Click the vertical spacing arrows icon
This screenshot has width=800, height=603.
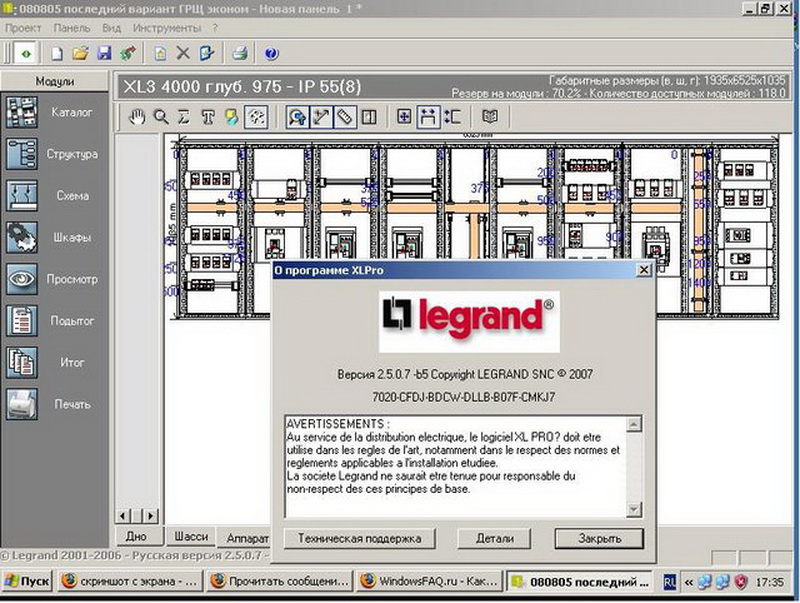tap(453, 117)
